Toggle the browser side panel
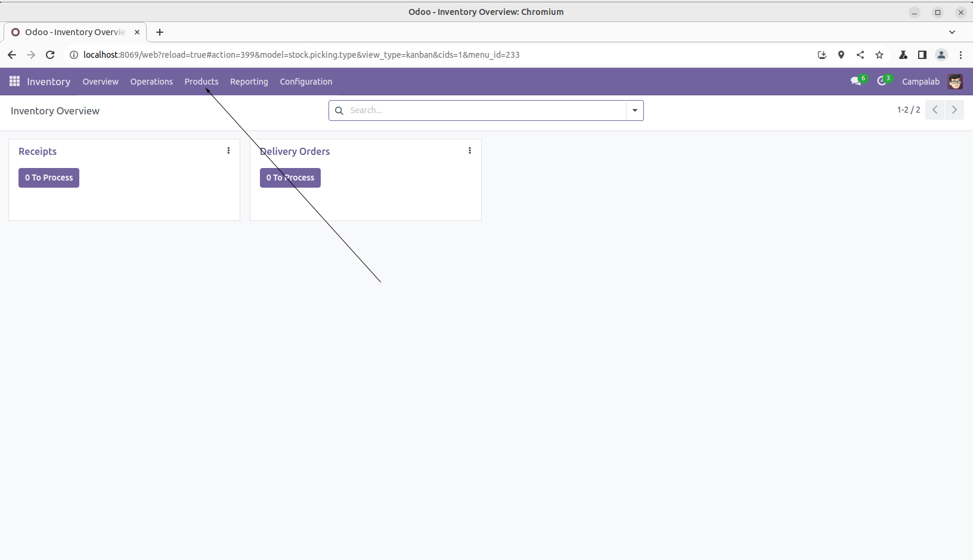Viewport: 973px width, 560px height. click(x=922, y=55)
